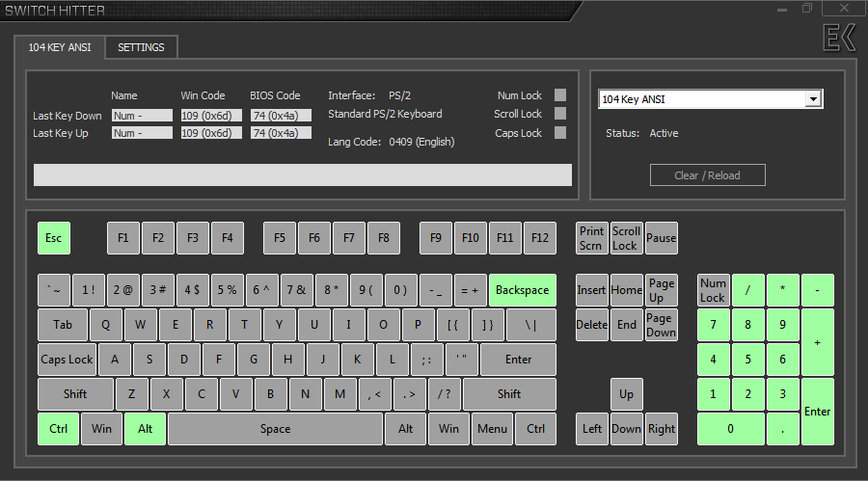Viewport: 868px width, 481px height.
Task: Click the Up arrow key tile
Action: tap(626, 394)
